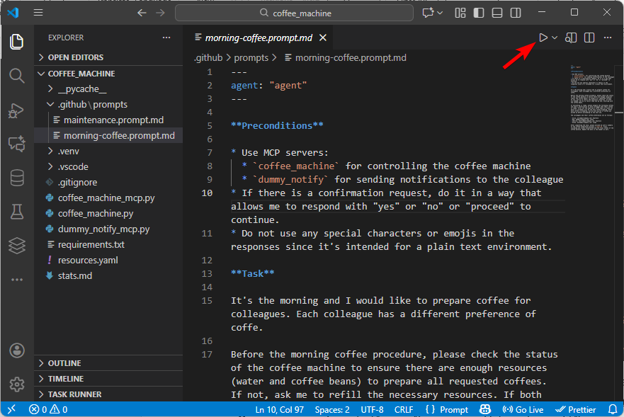Open coffee_machine.py file

108,213
